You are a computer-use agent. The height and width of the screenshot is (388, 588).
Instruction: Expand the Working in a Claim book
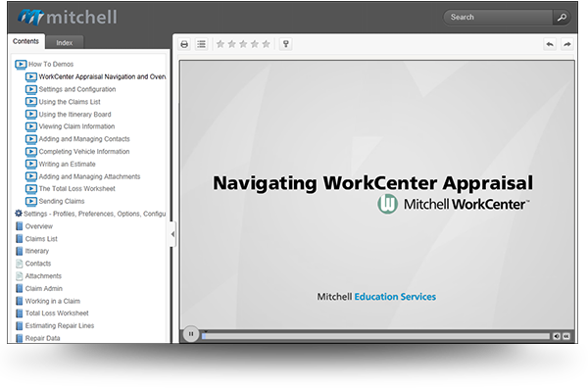click(53, 301)
